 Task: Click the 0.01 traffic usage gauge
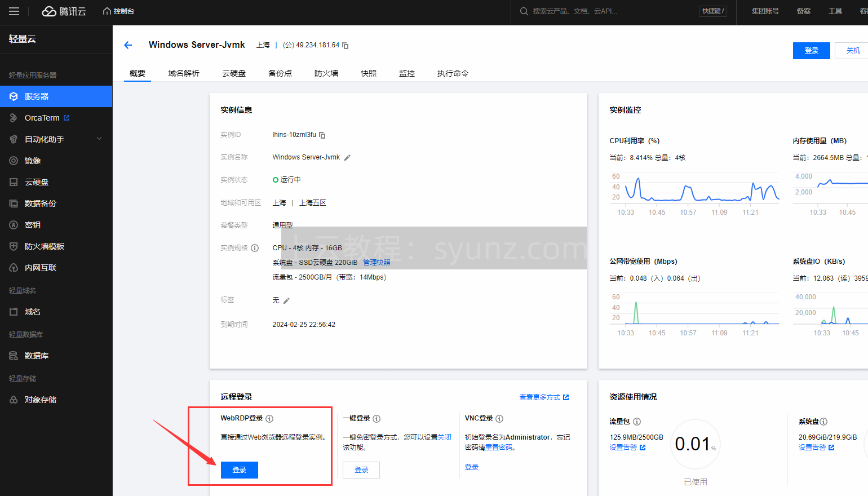click(696, 444)
